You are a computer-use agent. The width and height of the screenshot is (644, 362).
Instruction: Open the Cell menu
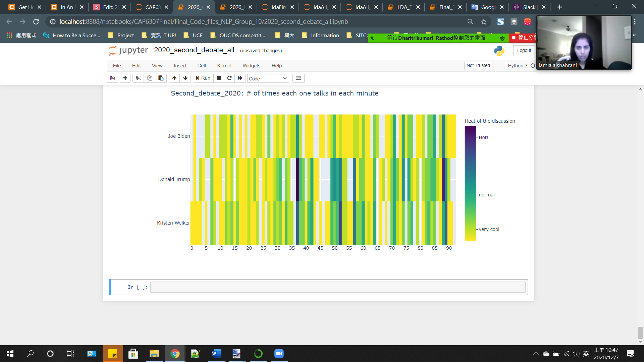tap(201, 66)
